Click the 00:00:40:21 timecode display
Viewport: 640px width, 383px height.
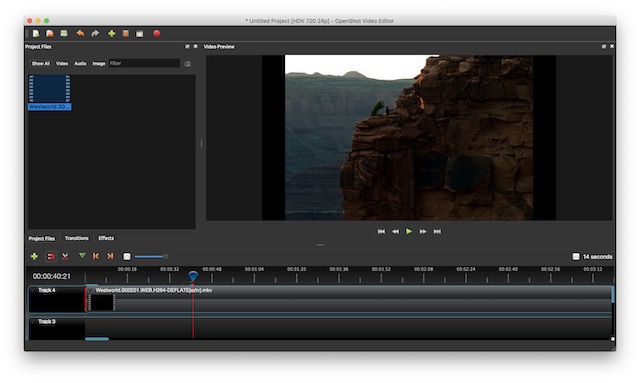click(x=51, y=276)
